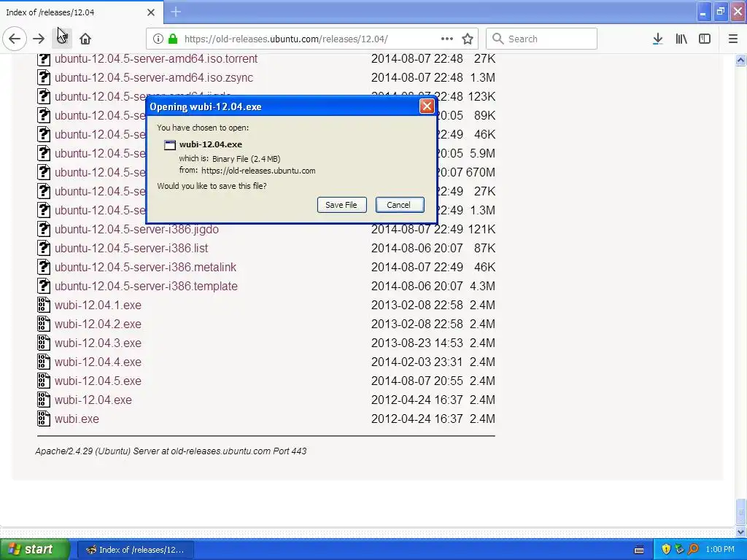This screenshot has width=747, height=560.
Task: Open ubuntu-12.04.5-server-amd64.iso.zsync link
Action: point(154,77)
